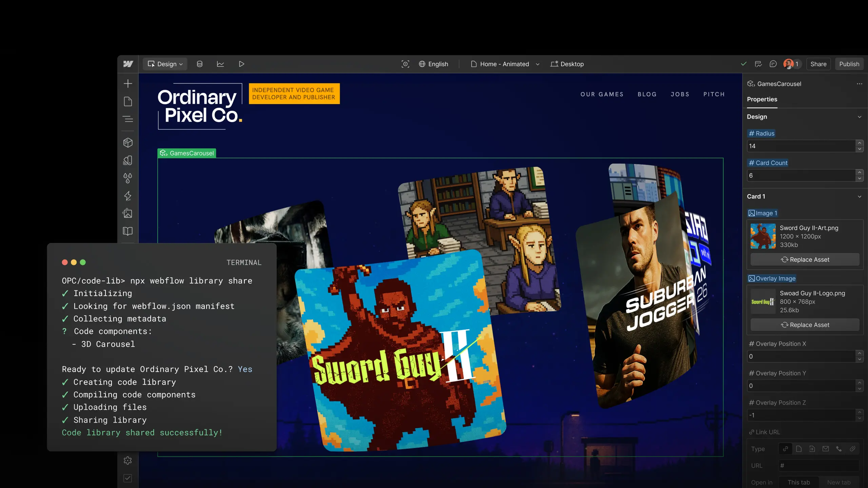The width and height of the screenshot is (868, 488).
Task: Open the Assets image icon
Action: click(128, 213)
